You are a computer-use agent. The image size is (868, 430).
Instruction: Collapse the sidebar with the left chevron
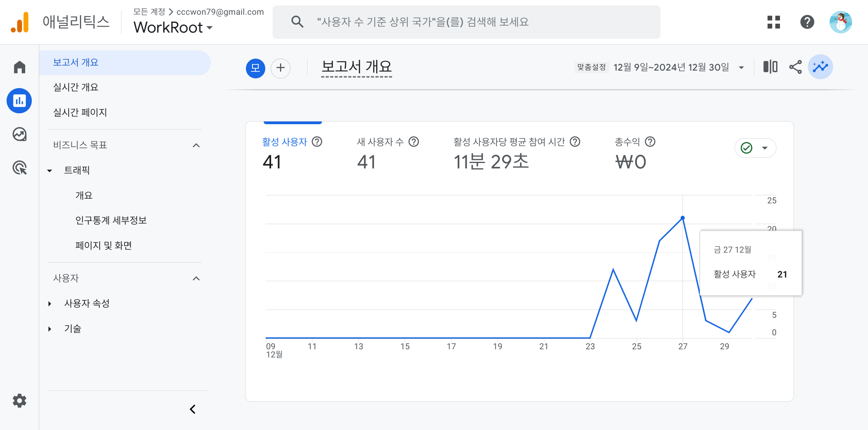point(193,409)
